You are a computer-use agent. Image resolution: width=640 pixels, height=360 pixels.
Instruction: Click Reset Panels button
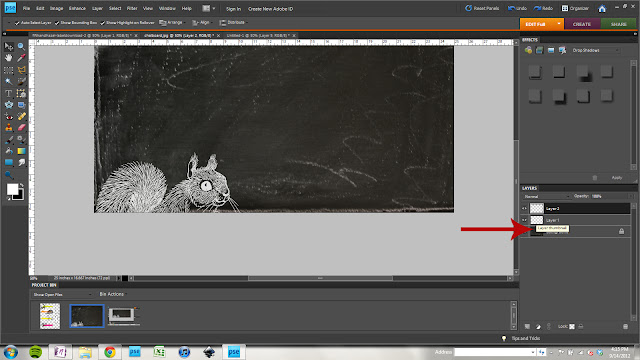click(482, 8)
